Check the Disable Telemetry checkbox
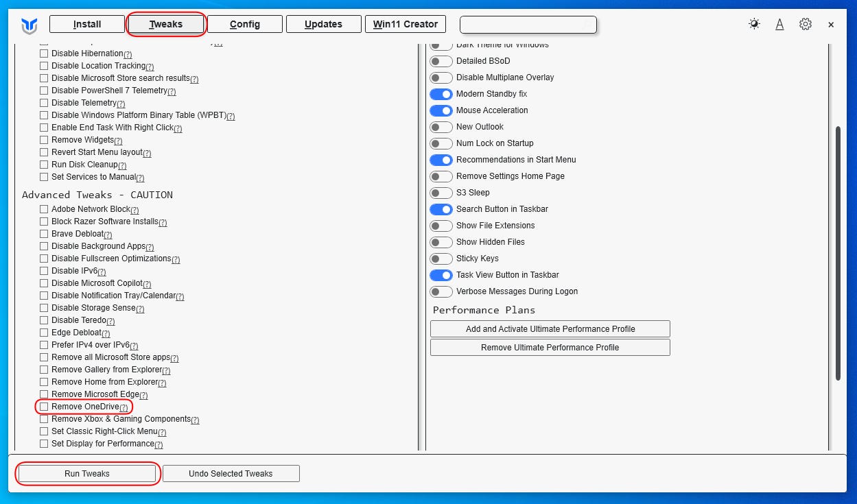Screen dimensions: 857x504 click(44, 103)
